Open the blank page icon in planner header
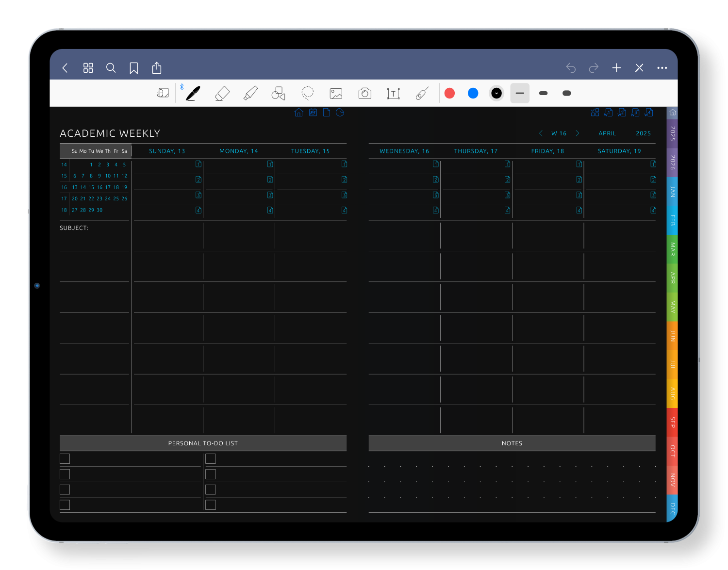 coord(327,113)
